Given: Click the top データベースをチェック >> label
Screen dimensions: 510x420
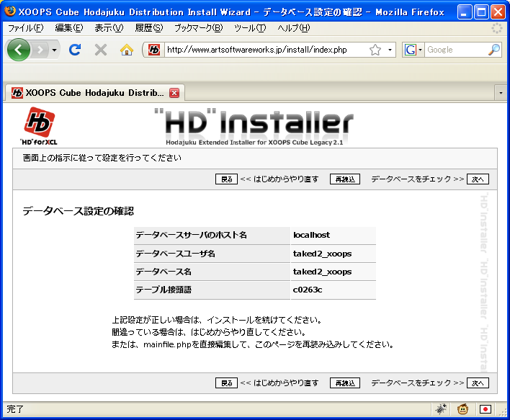Looking at the screenshot, I should pos(417,179).
